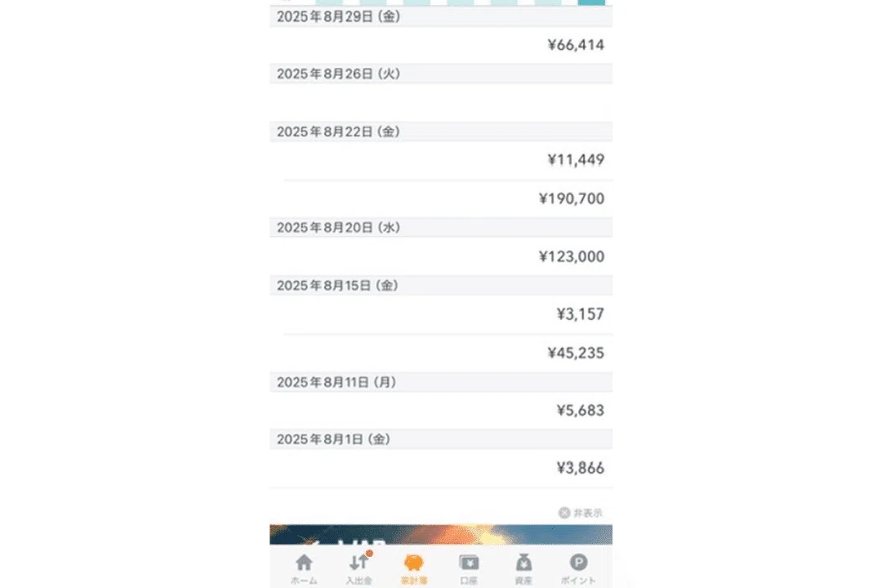The width and height of the screenshot is (882, 588).
Task: Select the ¥3,157 transaction row
Action: pyautogui.click(x=441, y=314)
